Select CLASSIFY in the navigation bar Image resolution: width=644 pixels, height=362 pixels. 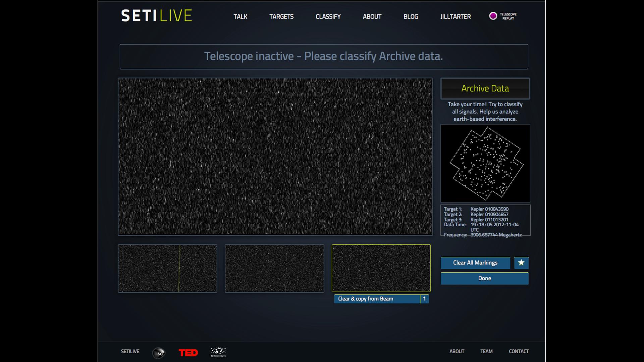click(328, 16)
